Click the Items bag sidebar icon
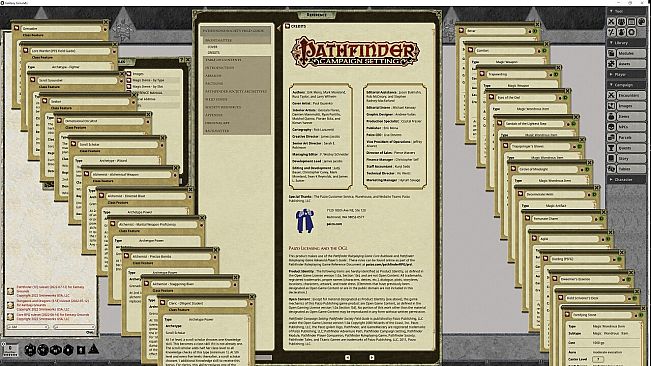 (x=611, y=116)
